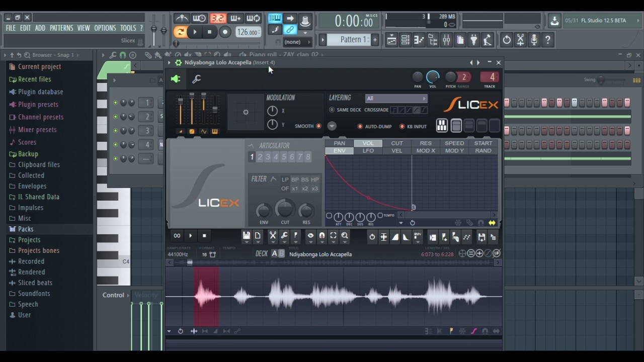The width and height of the screenshot is (644, 362).
Task: Toggle the AUTO-DUMP LED
Action: (360, 127)
